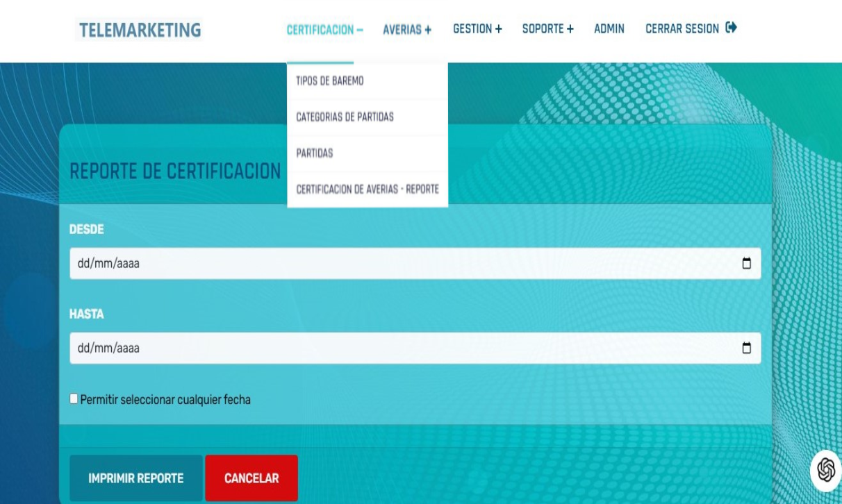
Task: Open the ADMIN menu item
Action: [x=609, y=29]
